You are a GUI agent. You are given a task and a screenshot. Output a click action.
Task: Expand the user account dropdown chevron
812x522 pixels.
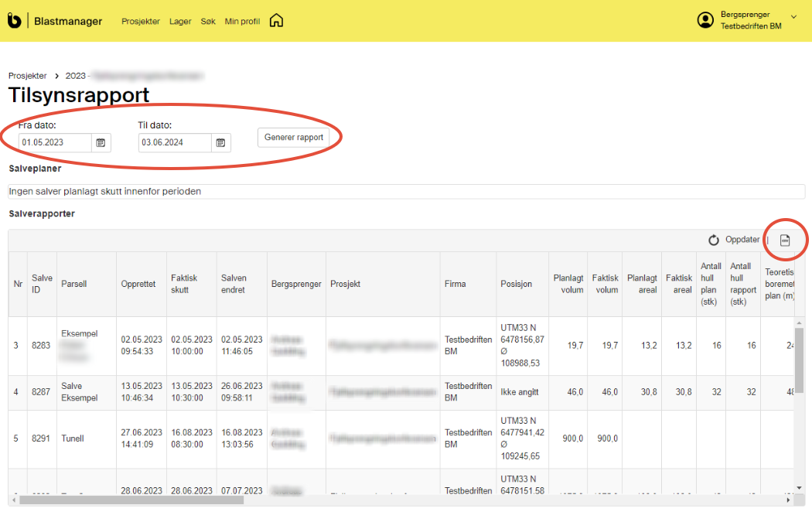[x=794, y=17]
